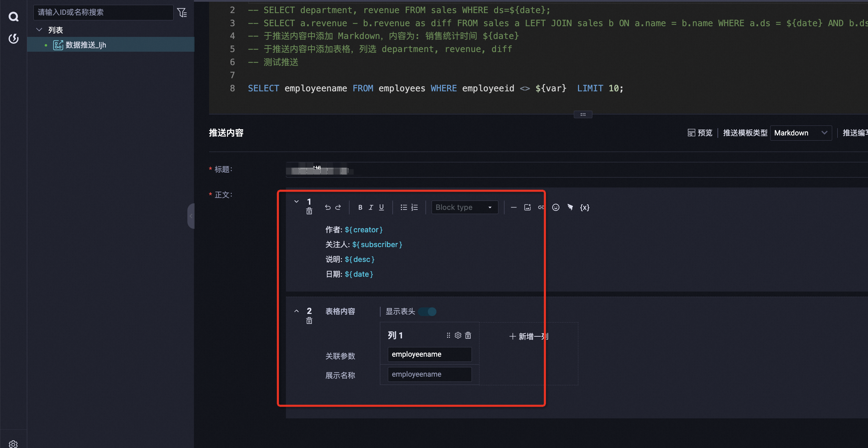The image size is (868, 448).
Task: Click the search icon in left sidebar
Action: pos(13,17)
